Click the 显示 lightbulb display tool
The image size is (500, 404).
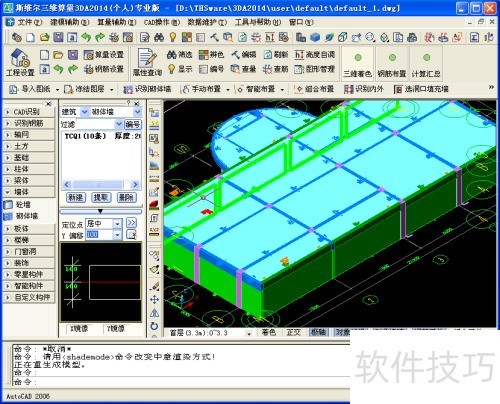[x=180, y=69]
